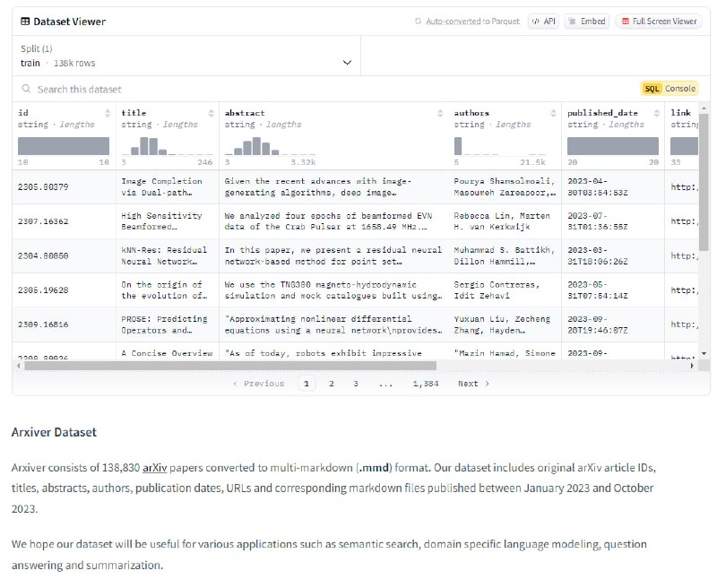The height and width of the screenshot is (588, 717).
Task: Go to page 2 of results
Action: pos(332,384)
